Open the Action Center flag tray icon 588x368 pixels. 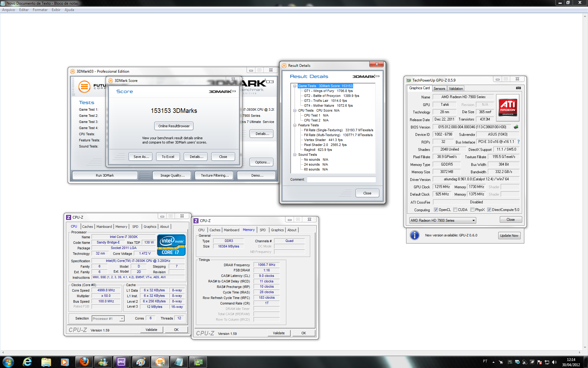pos(540,362)
